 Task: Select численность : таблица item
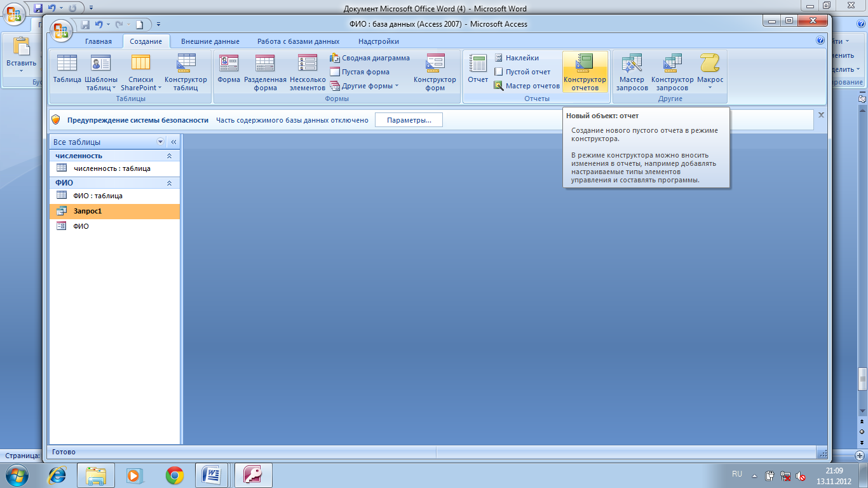coord(114,168)
